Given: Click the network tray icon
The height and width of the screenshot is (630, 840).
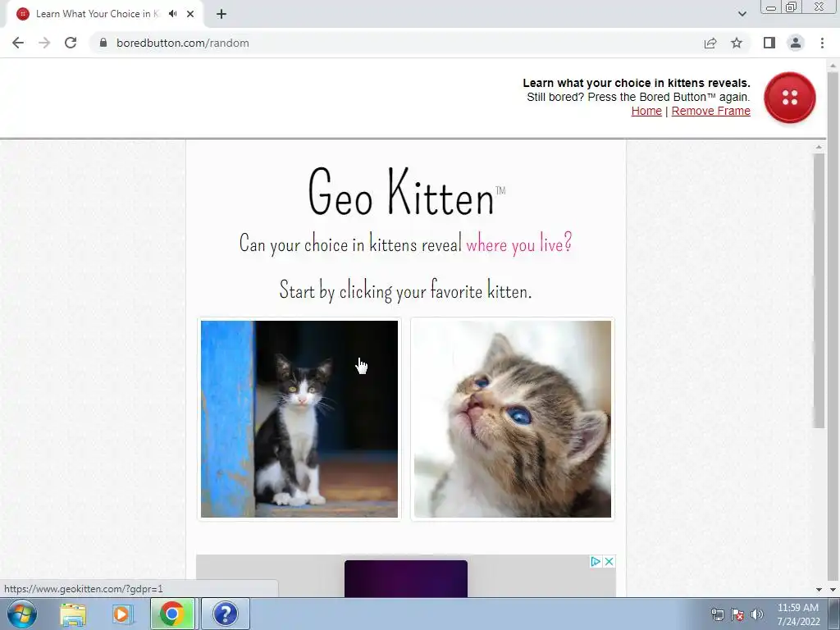Looking at the screenshot, I should (717, 614).
